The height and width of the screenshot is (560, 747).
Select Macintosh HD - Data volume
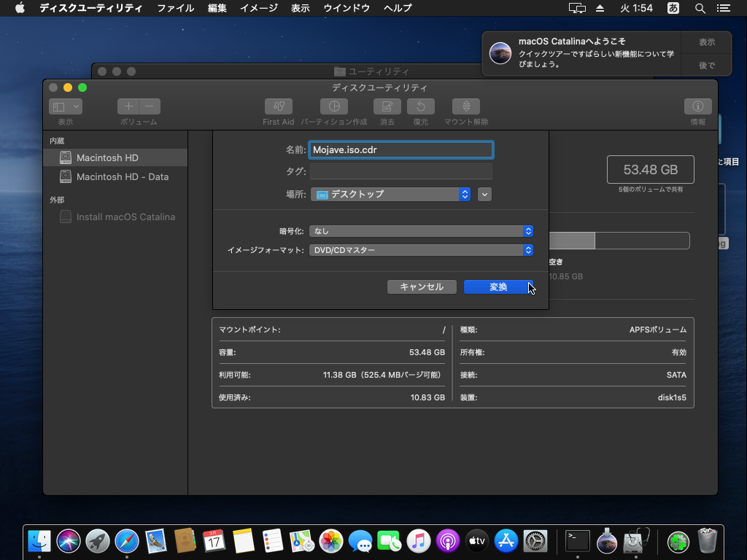pos(115,176)
